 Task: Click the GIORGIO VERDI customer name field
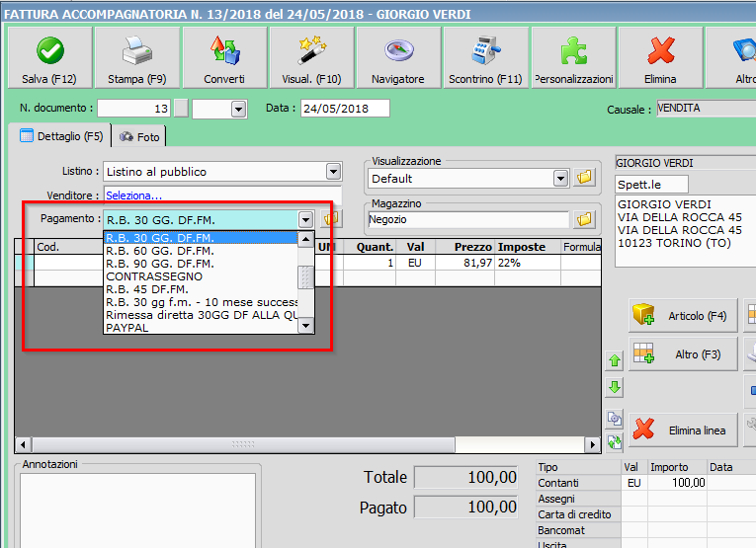(x=686, y=163)
